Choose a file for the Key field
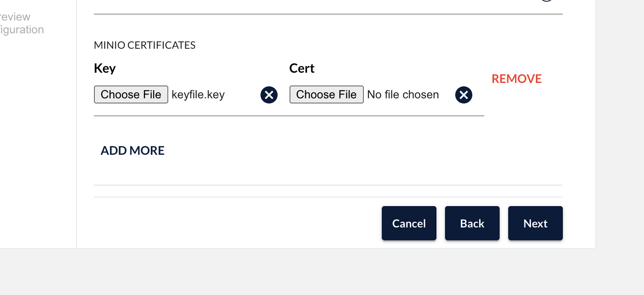 131,94
